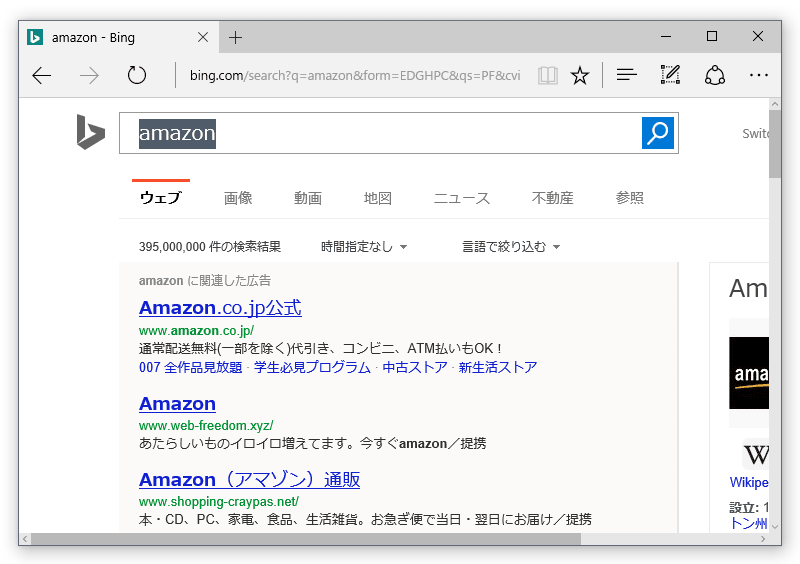This screenshot has height=564, width=800.
Task: Open 新生活ストア sublink
Action: coord(497,367)
